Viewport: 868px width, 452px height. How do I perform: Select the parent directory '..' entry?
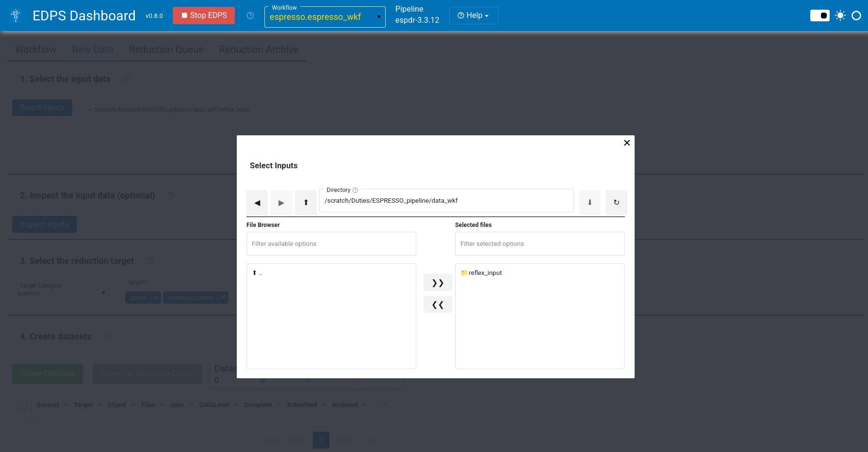(x=257, y=273)
